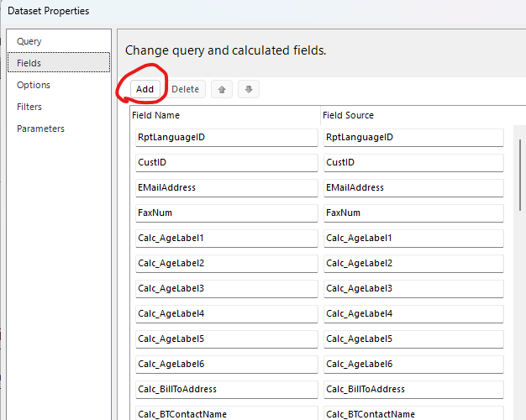
Task: Select the Calc_AgeLabel5 field name box
Action: pyautogui.click(x=224, y=339)
